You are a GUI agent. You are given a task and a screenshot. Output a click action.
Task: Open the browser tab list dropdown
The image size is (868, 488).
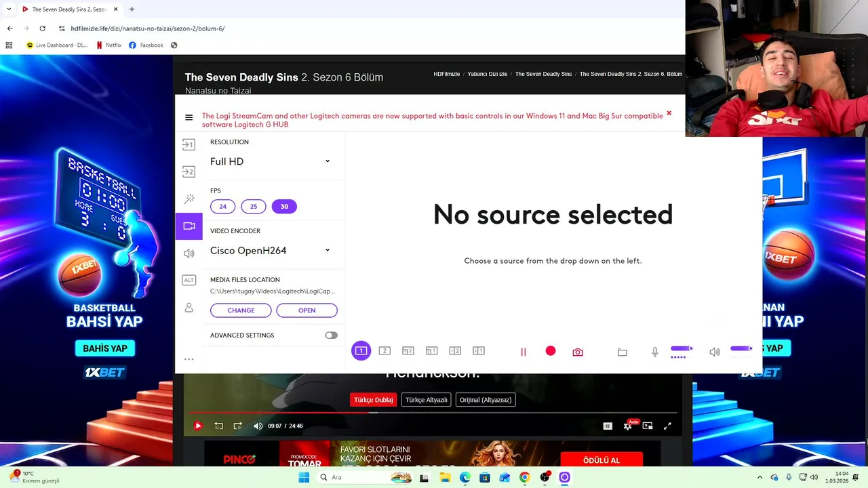tap(9, 9)
